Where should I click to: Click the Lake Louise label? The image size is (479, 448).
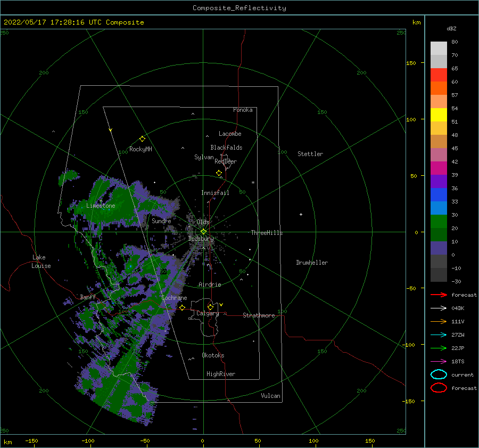(41, 262)
